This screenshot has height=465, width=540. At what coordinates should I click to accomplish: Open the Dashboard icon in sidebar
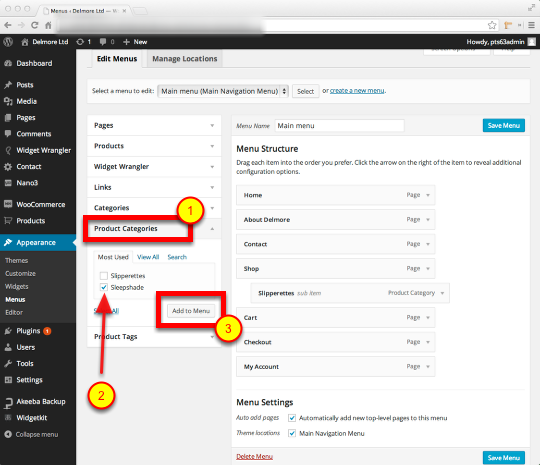pyautogui.click(x=8, y=63)
